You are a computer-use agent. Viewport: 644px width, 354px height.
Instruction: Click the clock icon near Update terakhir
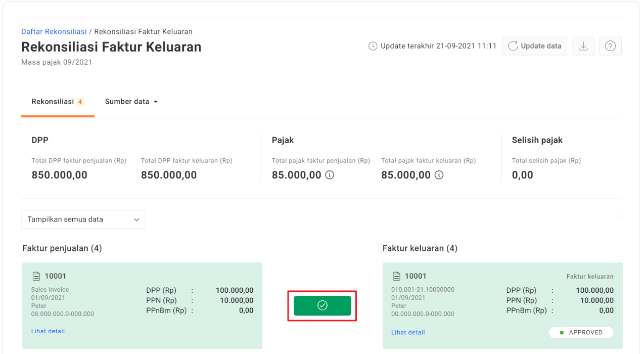[373, 46]
